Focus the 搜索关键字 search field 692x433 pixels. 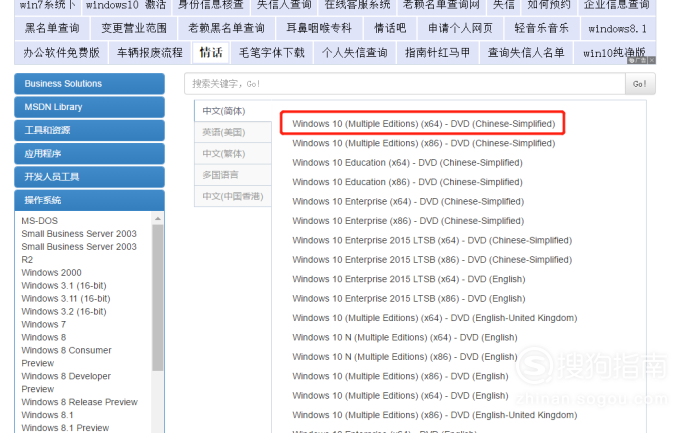(x=405, y=84)
